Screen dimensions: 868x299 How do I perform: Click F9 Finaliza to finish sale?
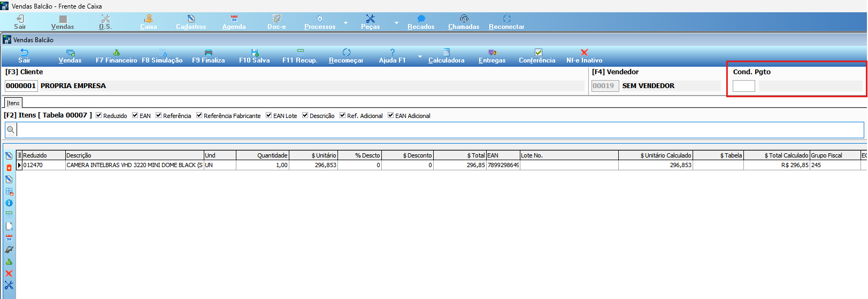(x=208, y=56)
